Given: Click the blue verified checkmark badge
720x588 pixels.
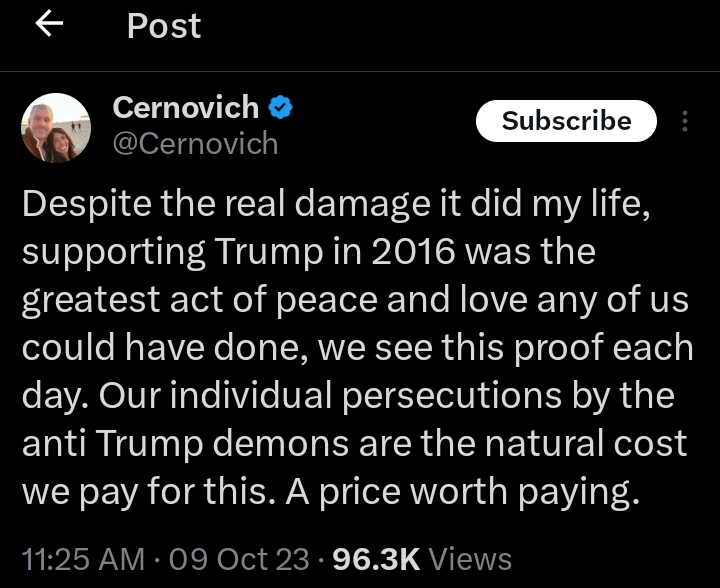Looking at the screenshot, I should 281,107.
